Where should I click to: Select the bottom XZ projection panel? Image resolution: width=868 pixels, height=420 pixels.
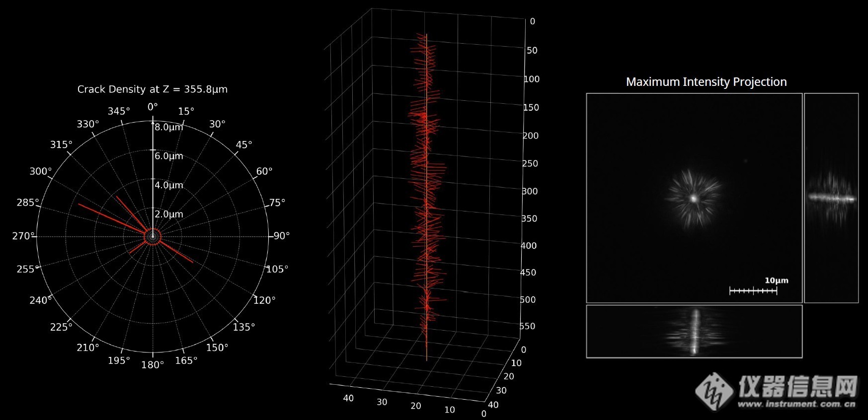(694, 331)
